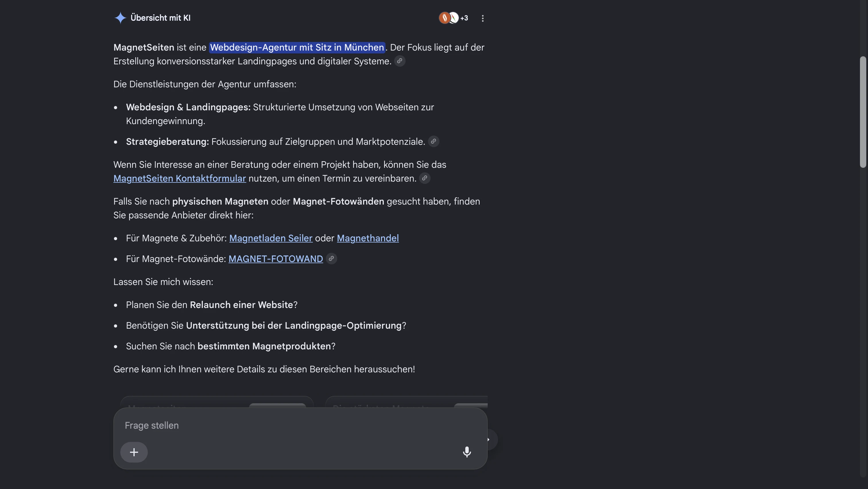Click 'Relaunch einer Website' bold text

pos(242,305)
